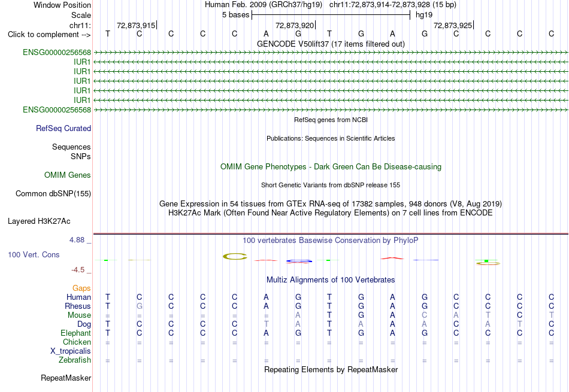The image size is (569, 392).
Task: Click the 'RepeatMasker' track label
Action: point(66,378)
